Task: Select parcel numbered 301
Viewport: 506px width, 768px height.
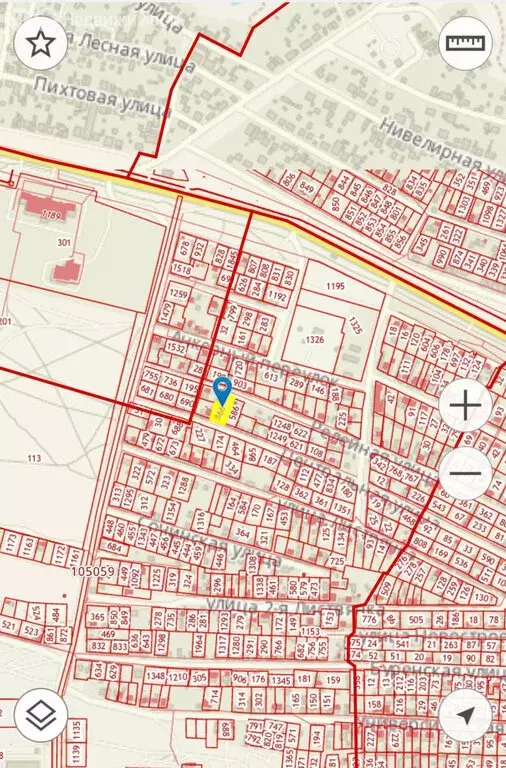Action: point(64,242)
